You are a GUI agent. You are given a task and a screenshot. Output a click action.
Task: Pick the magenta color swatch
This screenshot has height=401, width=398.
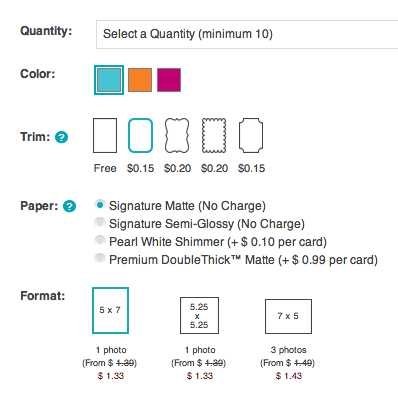169,80
